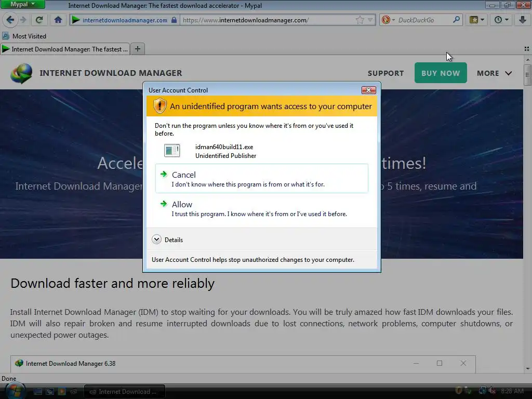The image size is (532, 399).
Task: Click the idman640build11.exe program icon
Action: [172, 151]
